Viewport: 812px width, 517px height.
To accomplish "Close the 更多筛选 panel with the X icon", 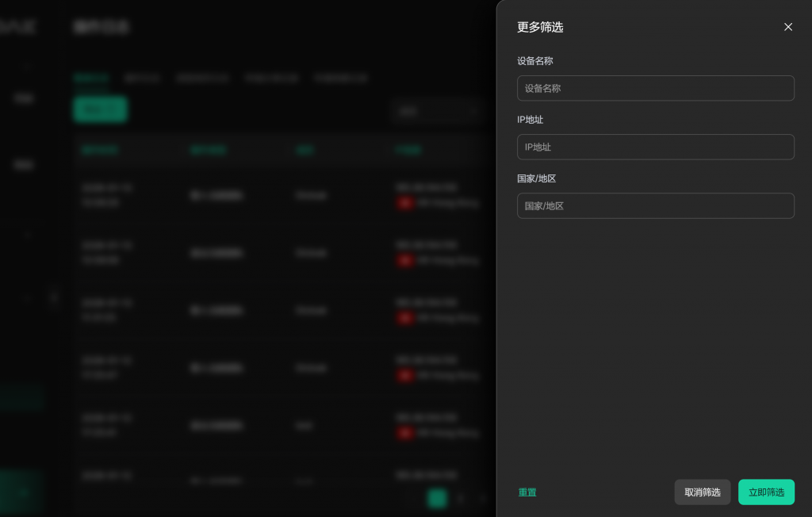I will 788,27.
